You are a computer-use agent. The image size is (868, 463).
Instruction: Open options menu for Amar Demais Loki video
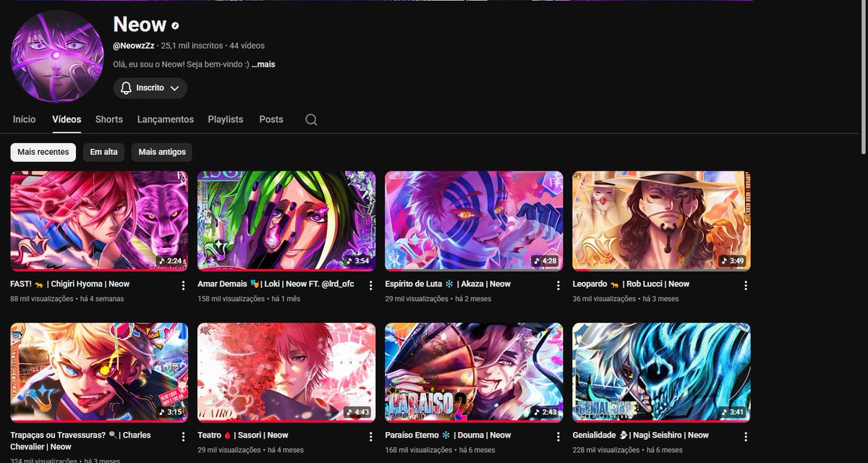point(370,285)
